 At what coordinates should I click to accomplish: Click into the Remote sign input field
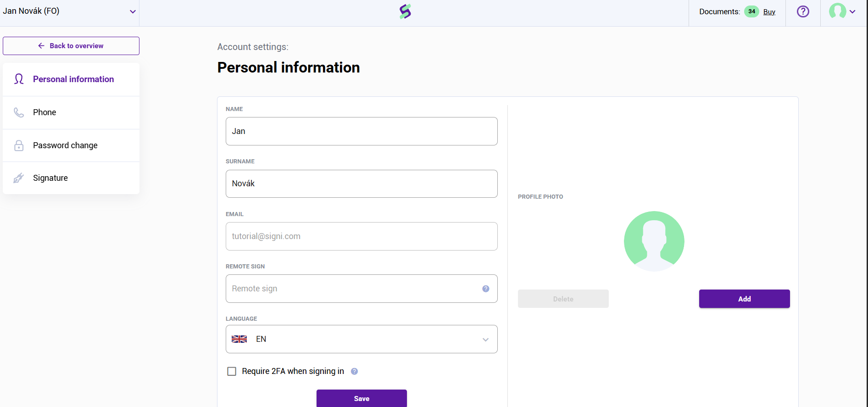362,289
